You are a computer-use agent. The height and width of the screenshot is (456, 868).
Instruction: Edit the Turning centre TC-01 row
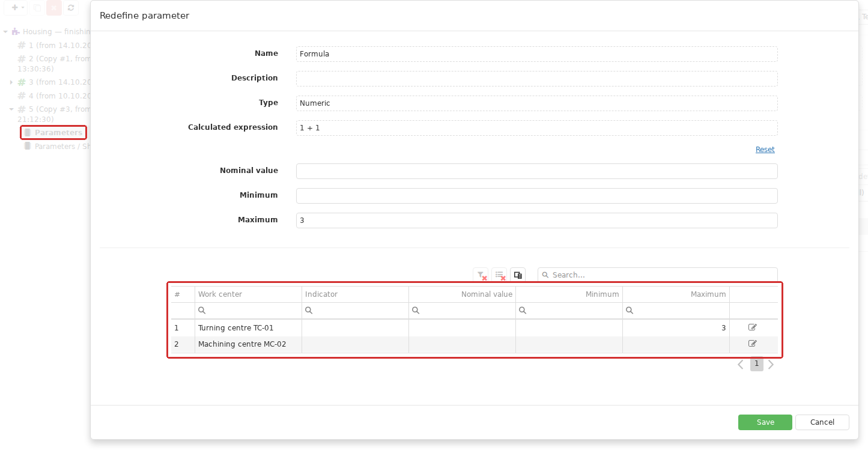pos(753,327)
